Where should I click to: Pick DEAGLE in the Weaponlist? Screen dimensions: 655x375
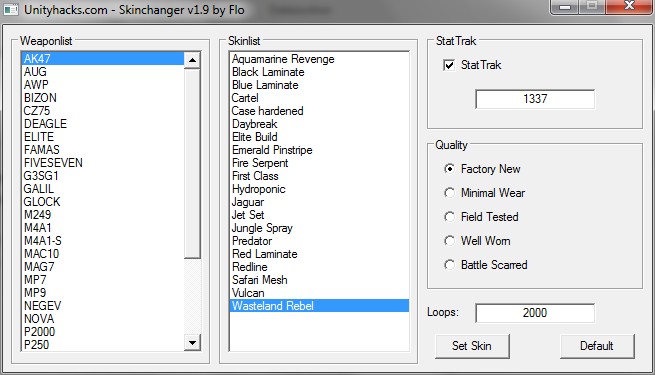[103, 124]
